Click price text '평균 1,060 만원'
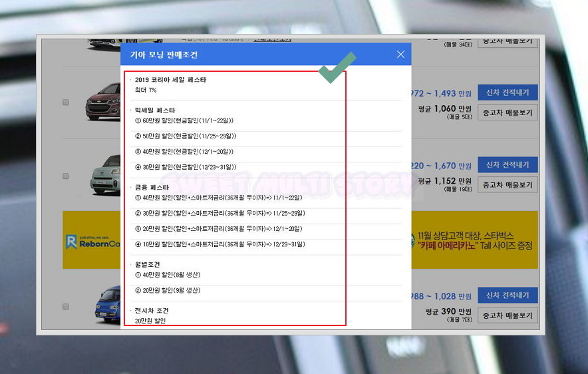 pos(445,108)
